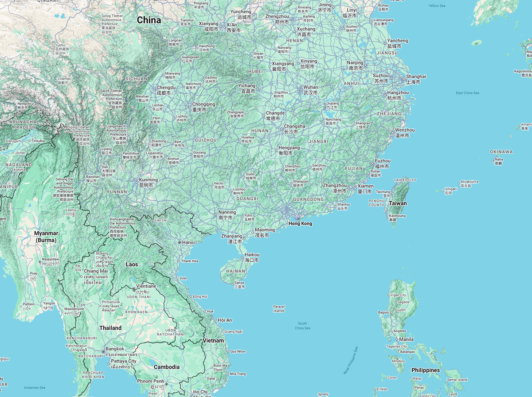Select the FUJIAN province label
The width and height of the screenshot is (532, 397).
pyautogui.click(x=354, y=168)
